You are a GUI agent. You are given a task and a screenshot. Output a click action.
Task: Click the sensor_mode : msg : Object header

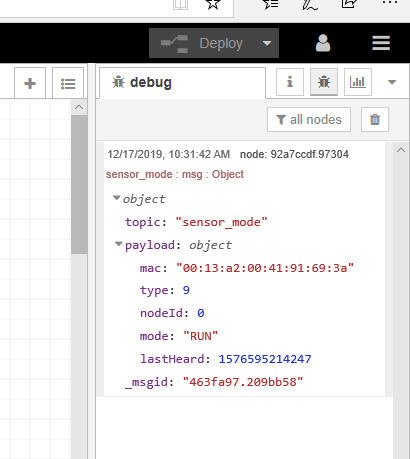tap(175, 174)
